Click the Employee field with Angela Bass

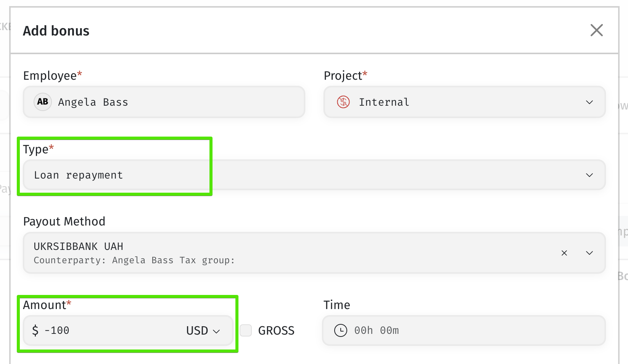click(x=164, y=102)
